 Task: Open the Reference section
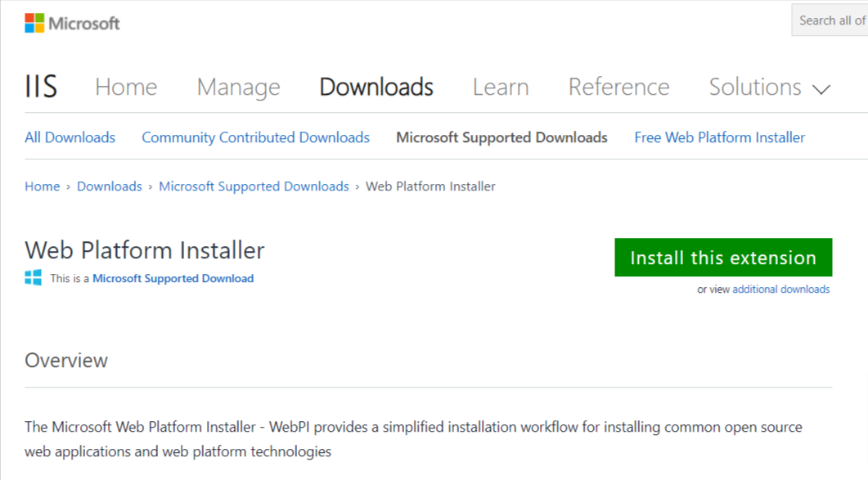tap(619, 87)
